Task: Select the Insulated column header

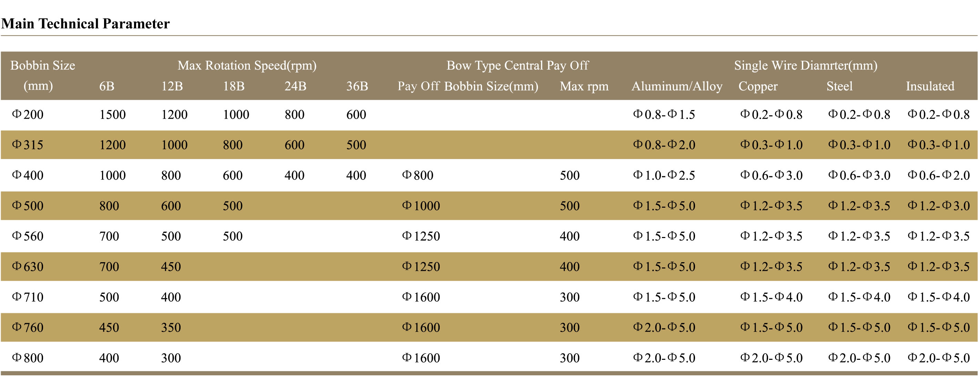Action: [930, 87]
